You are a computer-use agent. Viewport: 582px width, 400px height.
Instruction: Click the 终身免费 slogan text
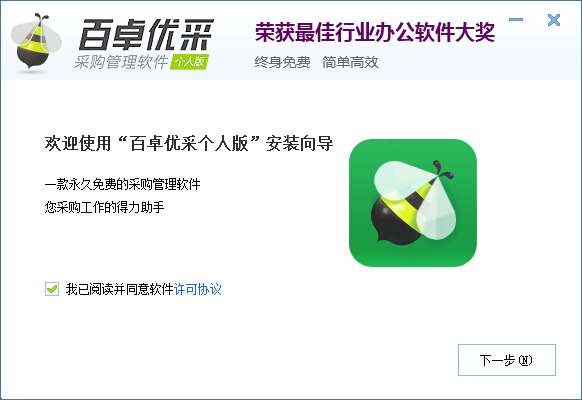tap(282, 62)
